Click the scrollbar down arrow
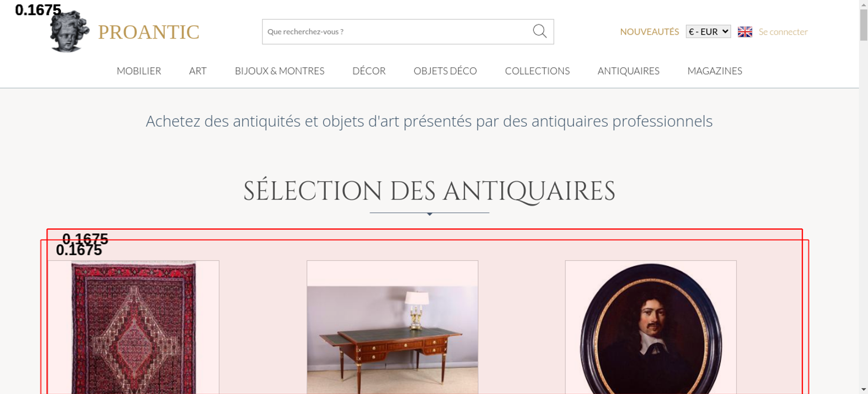The width and height of the screenshot is (868, 394). pos(864,389)
